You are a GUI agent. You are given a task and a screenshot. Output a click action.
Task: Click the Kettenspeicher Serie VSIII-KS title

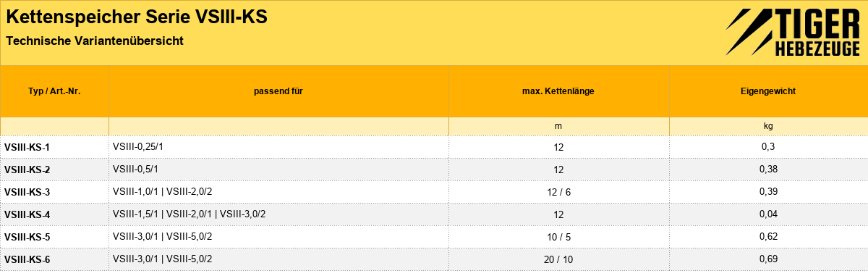tap(137, 17)
